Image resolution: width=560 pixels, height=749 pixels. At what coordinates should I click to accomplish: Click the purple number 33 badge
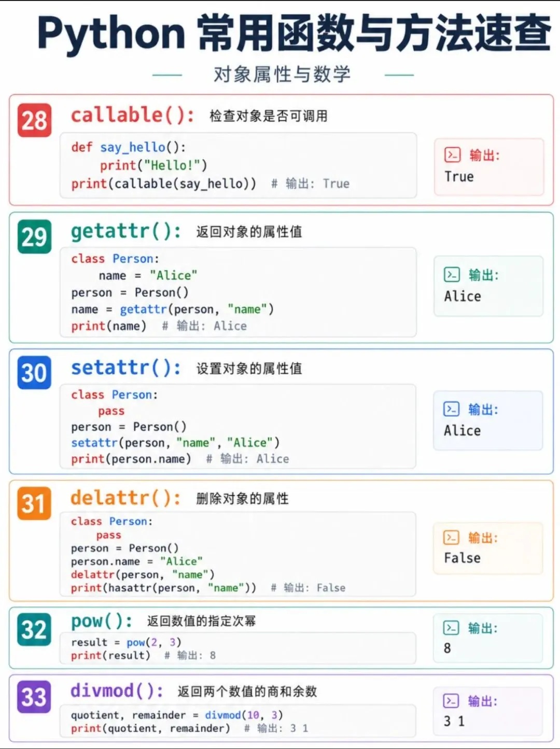[x=34, y=697]
